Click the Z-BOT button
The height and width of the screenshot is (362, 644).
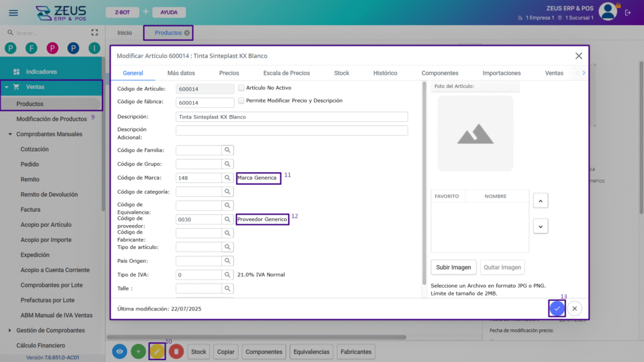tap(122, 13)
